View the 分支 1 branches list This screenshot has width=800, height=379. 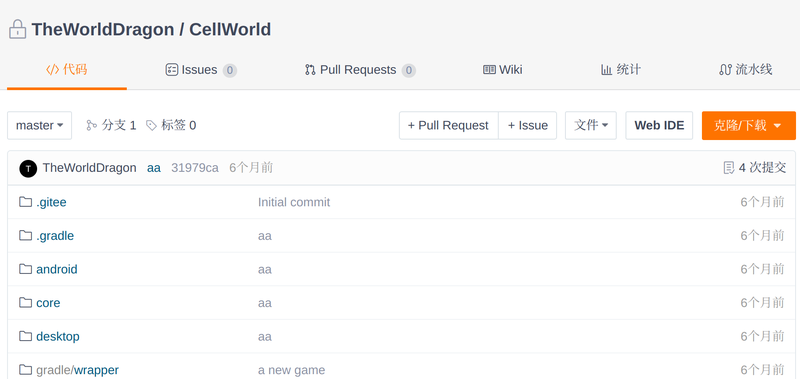[111, 125]
